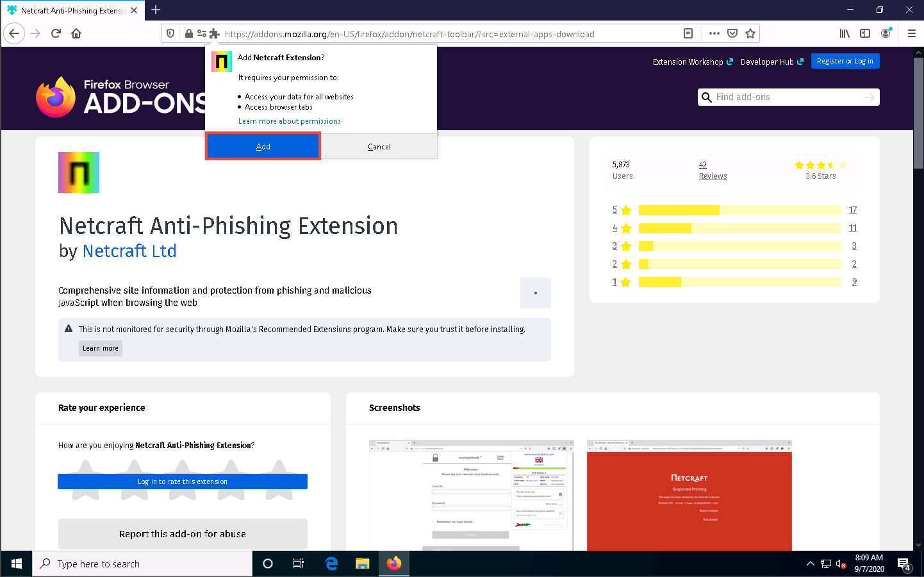Submit search with arrow in Find add-ons
This screenshot has width=924, height=577.
point(869,97)
